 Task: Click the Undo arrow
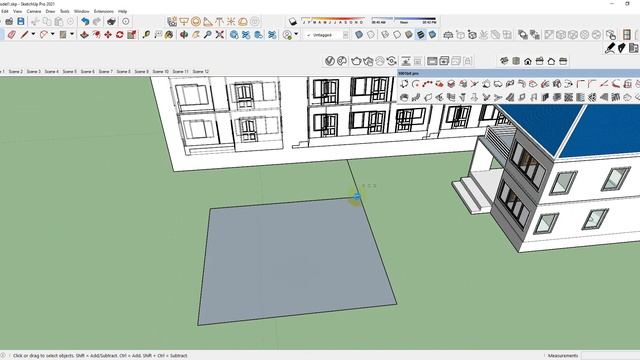[x=85, y=21]
